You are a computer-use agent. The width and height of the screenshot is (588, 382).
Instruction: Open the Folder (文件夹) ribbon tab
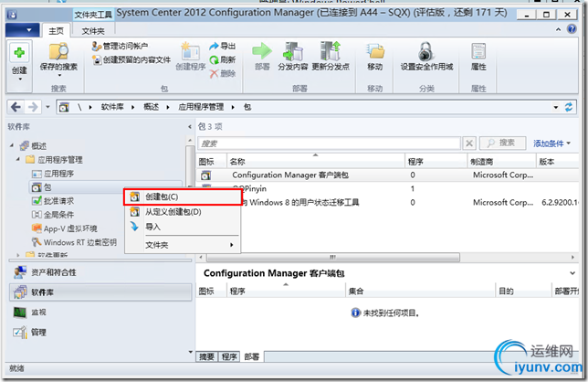pos(93,31)
